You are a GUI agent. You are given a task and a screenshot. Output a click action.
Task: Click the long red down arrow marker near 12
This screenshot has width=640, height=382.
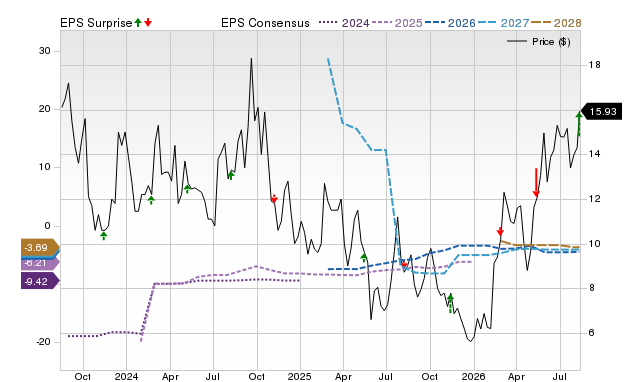pyautogui.click(x=536, y=182)
